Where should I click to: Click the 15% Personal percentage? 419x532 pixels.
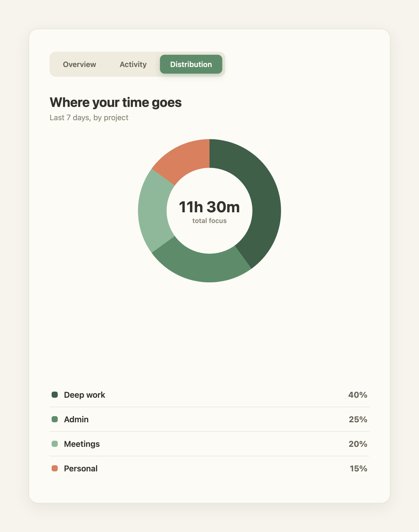(358, 468)
